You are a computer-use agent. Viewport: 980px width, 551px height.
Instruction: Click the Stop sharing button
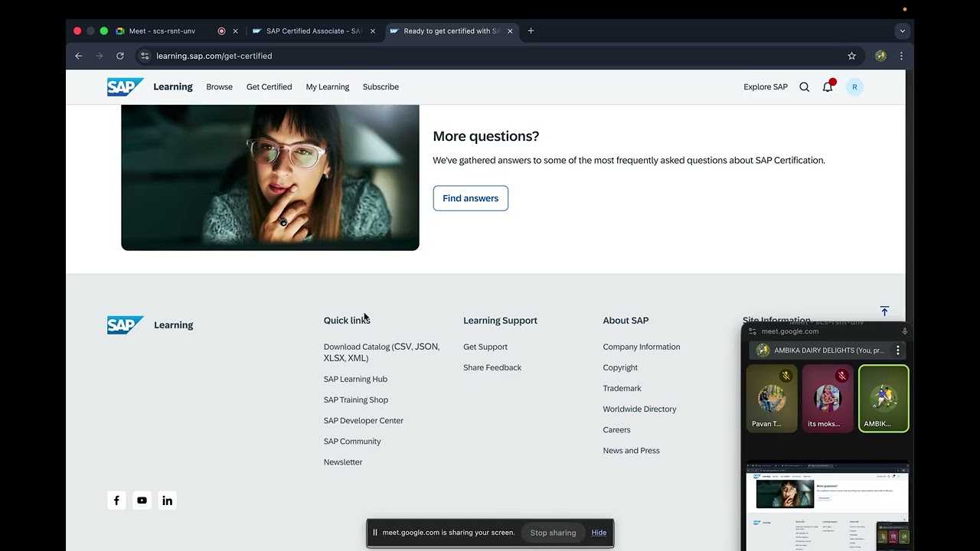pos(553,533)
